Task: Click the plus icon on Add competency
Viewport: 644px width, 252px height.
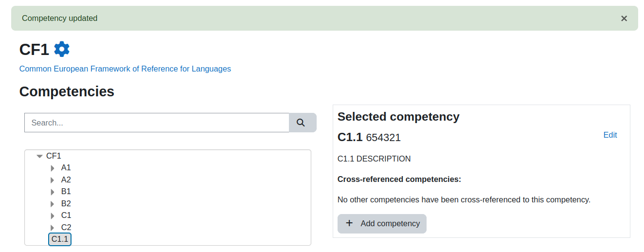Action: pyautogui.click(x=349, y=223)
